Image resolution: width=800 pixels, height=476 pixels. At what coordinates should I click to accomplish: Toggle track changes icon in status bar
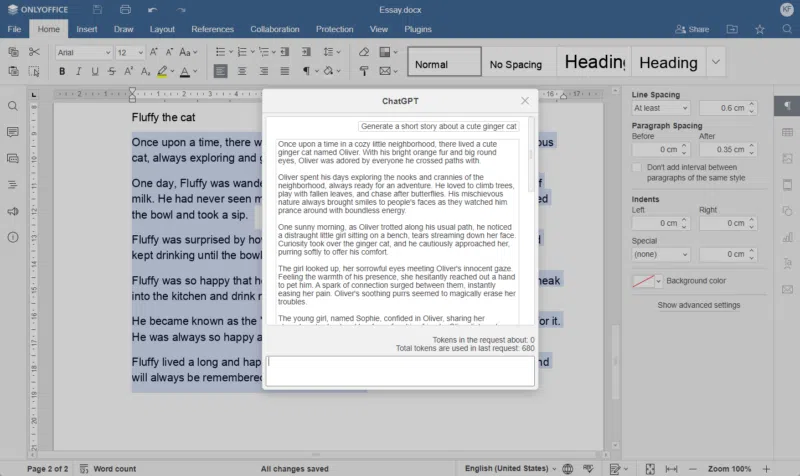click(x=614, y=468)
